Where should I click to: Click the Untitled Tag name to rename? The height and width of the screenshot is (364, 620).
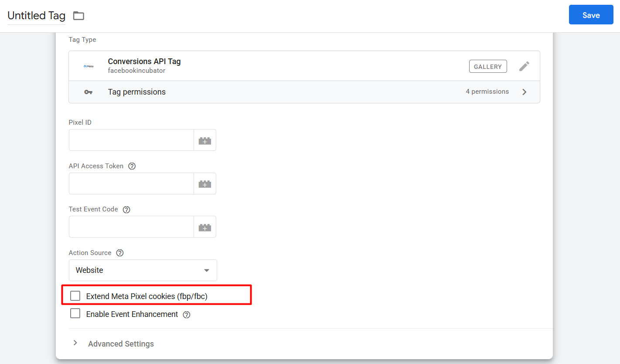pos(37,16)
